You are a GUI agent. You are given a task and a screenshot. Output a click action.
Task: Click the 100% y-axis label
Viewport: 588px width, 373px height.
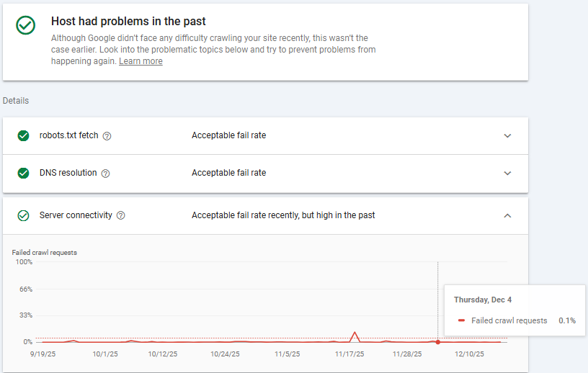click(24, 262)
